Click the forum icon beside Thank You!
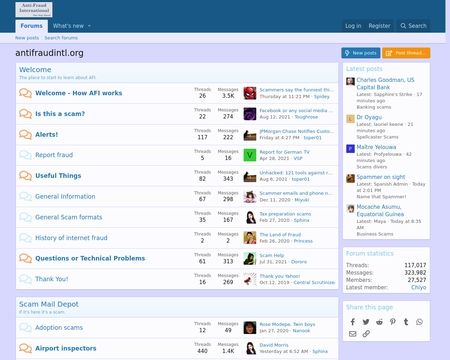The height and width of the screenshot is (360, 450). pyautogui.click(x=25, y=279)
